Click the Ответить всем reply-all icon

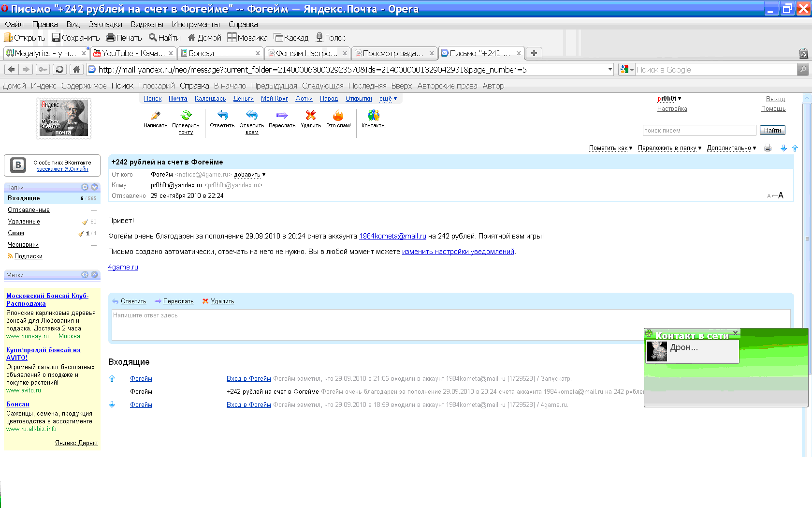[x=252, y=115]
